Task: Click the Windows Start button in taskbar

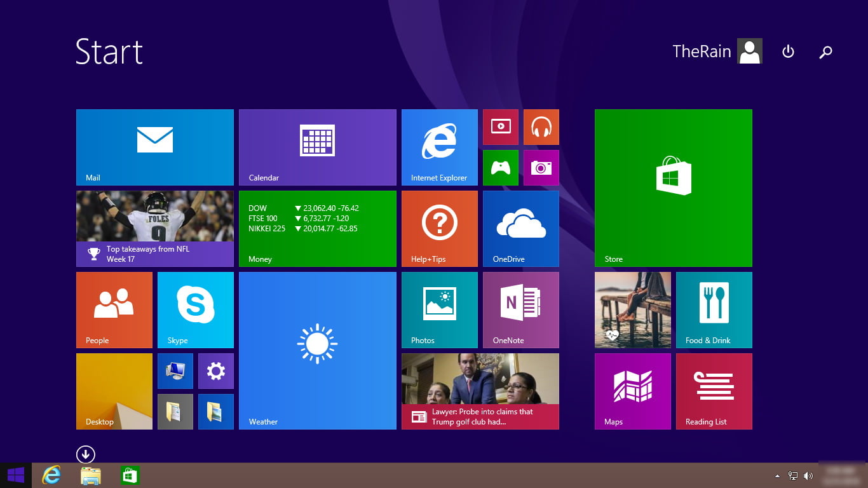Action: point(16,475)
